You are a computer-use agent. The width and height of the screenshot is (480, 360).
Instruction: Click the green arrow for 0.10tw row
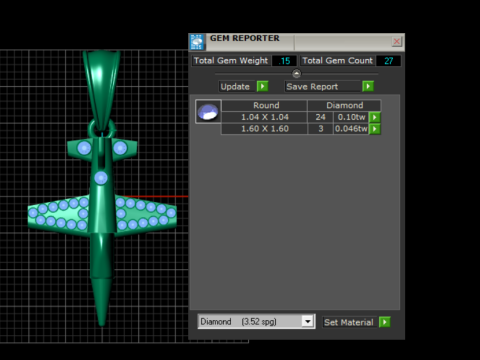coord(375,117)
